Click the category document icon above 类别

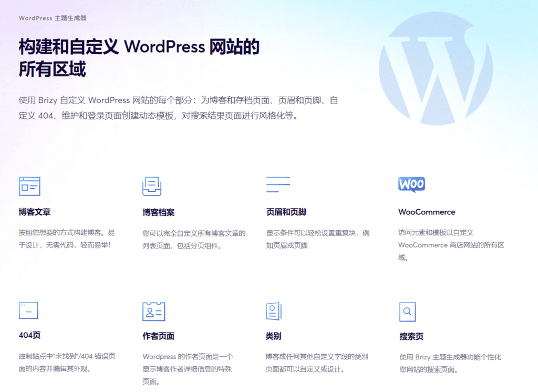pos(273,311)
